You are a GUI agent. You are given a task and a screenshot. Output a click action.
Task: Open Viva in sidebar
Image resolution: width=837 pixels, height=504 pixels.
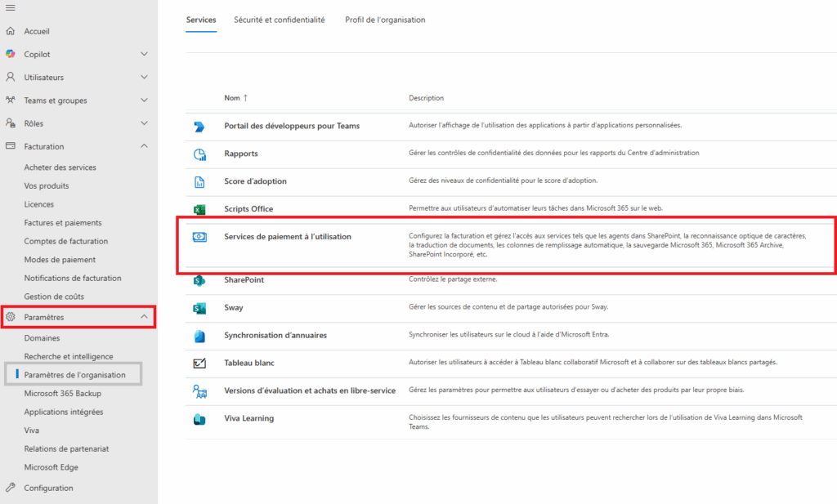(32, 430)
